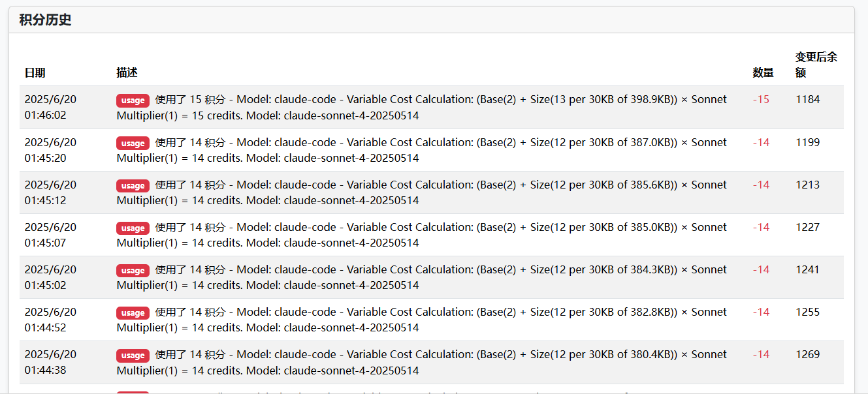Viewport: 868px width, 394px height.
Task: Click the balance value 1269
Action: [x=807, y=354]
